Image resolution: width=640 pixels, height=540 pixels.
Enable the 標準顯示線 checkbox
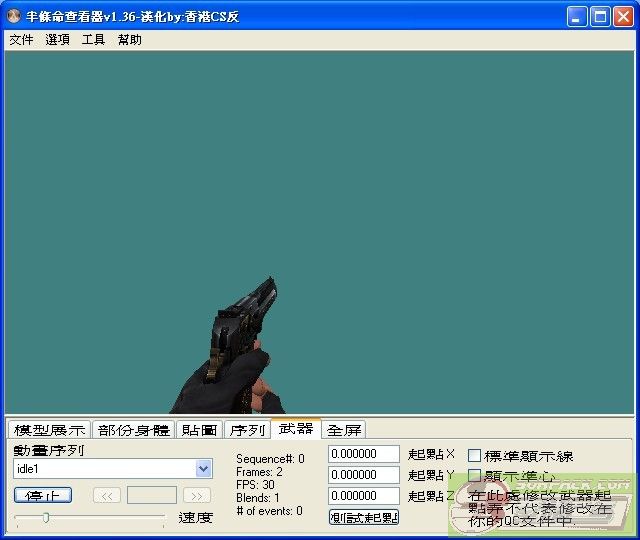[474, 456]
